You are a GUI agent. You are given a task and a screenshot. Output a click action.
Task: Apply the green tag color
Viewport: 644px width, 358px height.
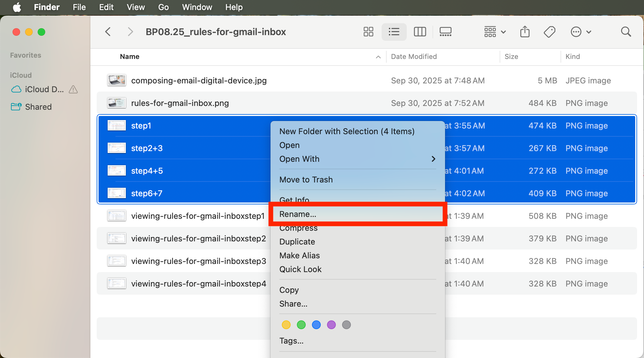301,325
